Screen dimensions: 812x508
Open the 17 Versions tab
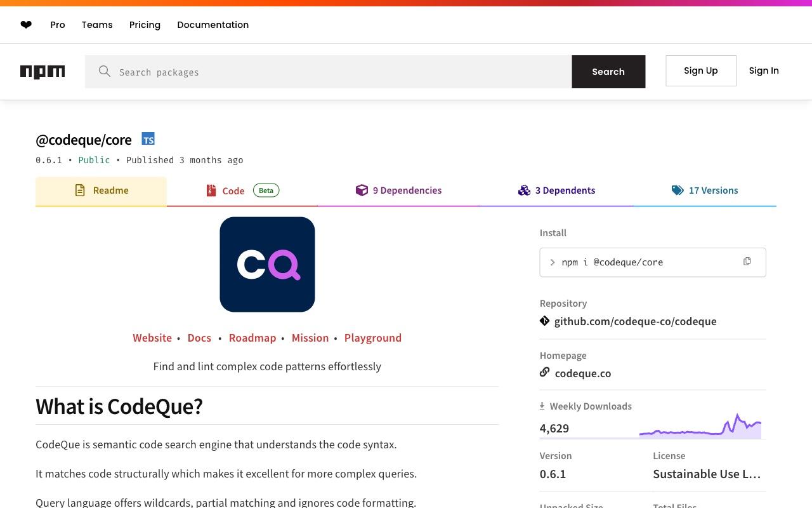tap(705, 190)
